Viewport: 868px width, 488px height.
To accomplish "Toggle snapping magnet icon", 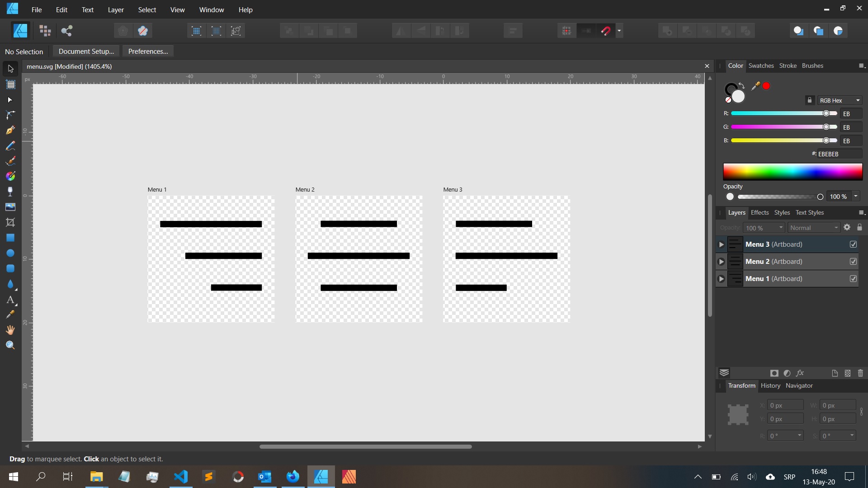I will click(606, 31).
